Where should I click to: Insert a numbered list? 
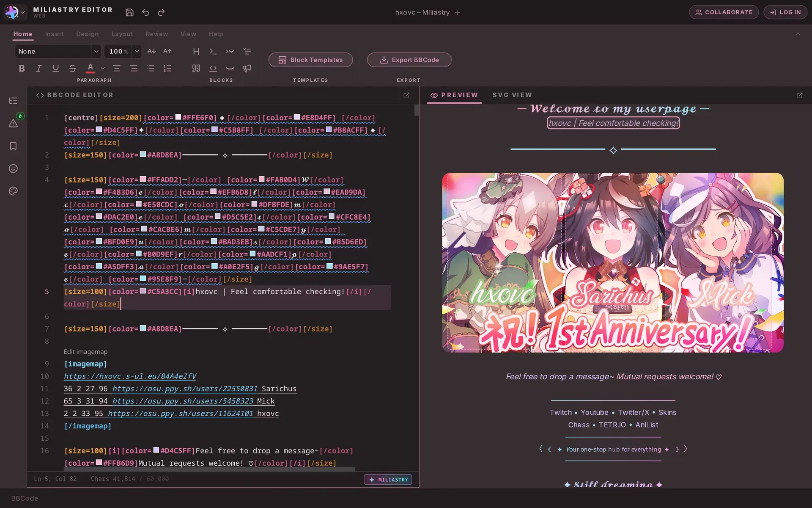pyautogui.click(x=167, y=68)
